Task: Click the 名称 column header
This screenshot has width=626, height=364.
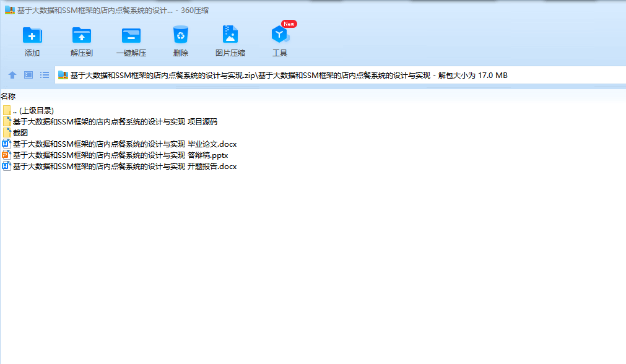Action: pos(9,96)
